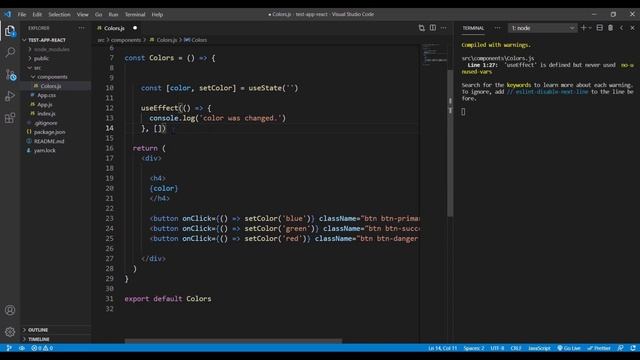This screenshot has width=640, height=360.
Task: Open the Help menu
Action: coord(157,14)
